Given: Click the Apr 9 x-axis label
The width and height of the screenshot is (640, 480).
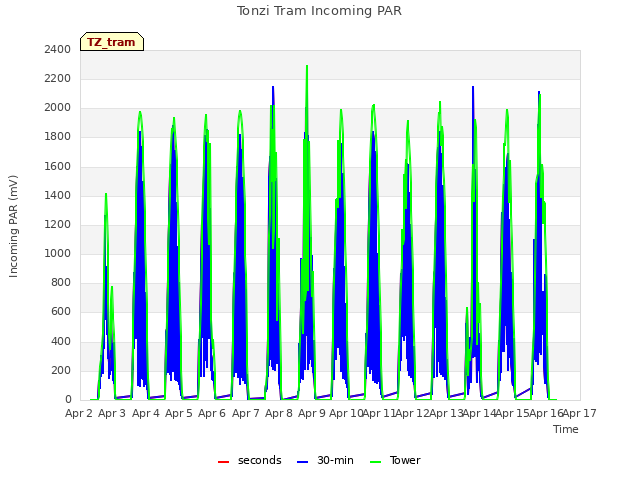Looking at the screenshot, I should point(312,413).
